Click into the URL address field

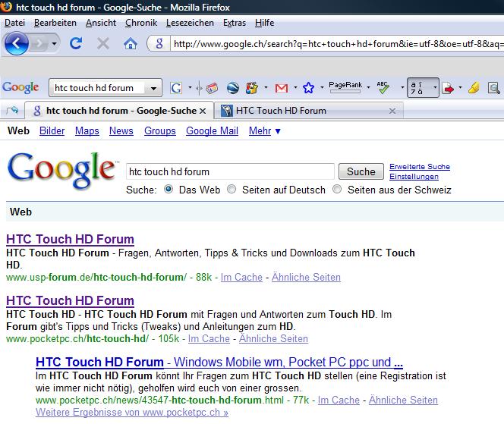coord(337,44)
